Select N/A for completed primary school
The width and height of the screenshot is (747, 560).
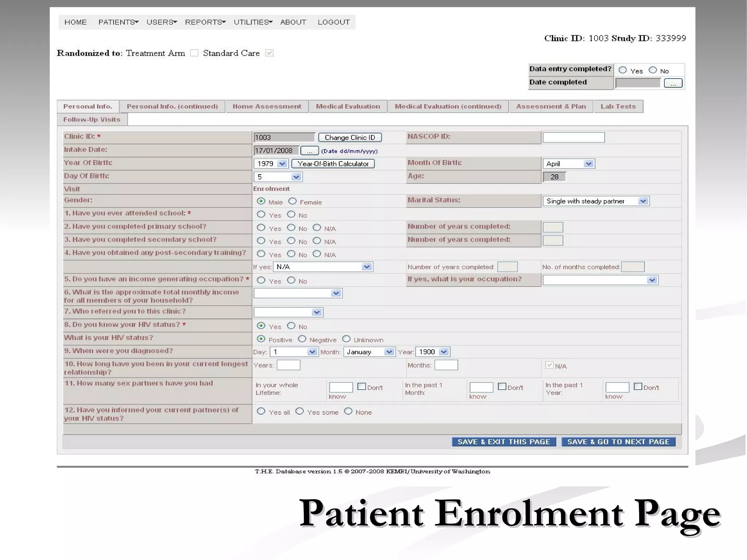[317, 227]
